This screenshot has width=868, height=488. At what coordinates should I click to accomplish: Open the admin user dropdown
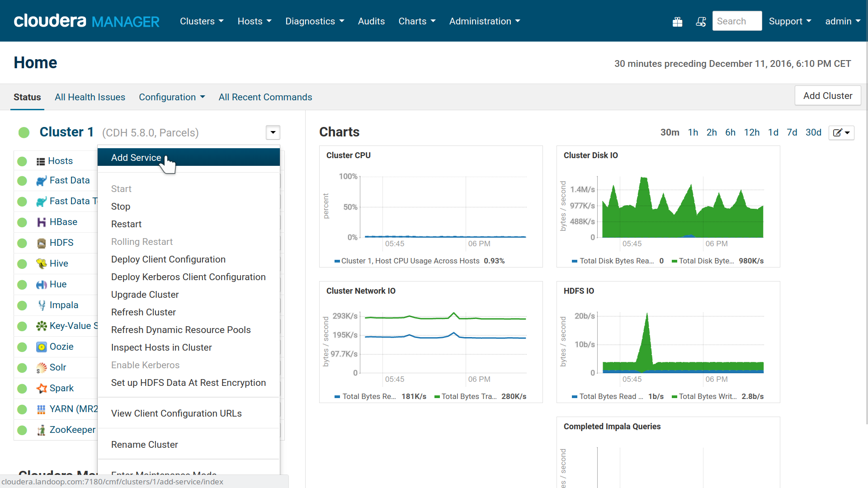843,21
